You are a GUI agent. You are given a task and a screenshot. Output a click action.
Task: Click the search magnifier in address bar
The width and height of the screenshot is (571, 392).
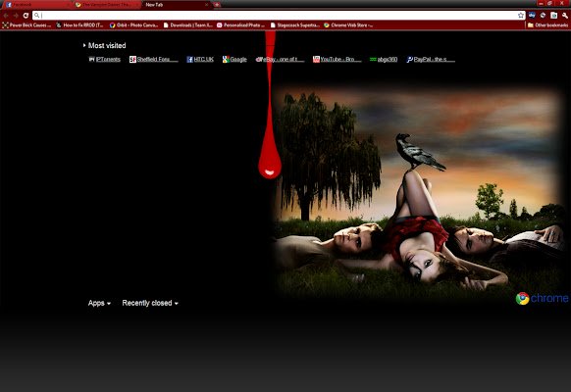coord(36,16)
